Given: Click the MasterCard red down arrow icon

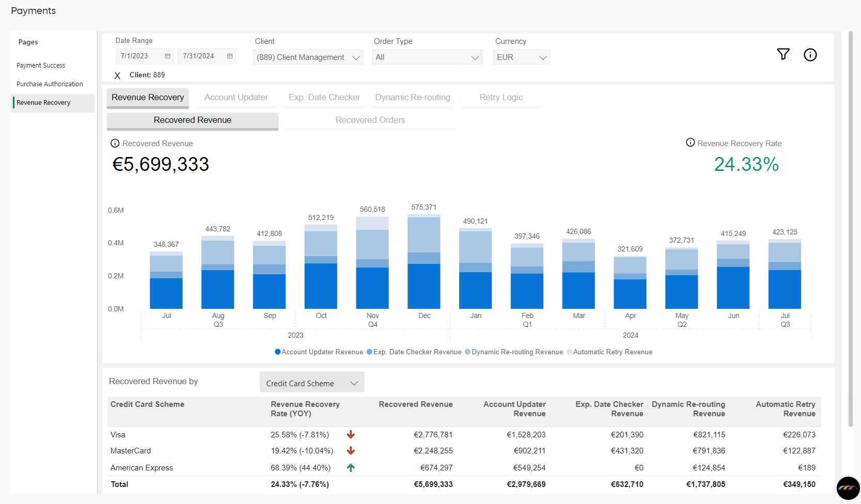Looking at the screenshot, I should pos(351,451).
